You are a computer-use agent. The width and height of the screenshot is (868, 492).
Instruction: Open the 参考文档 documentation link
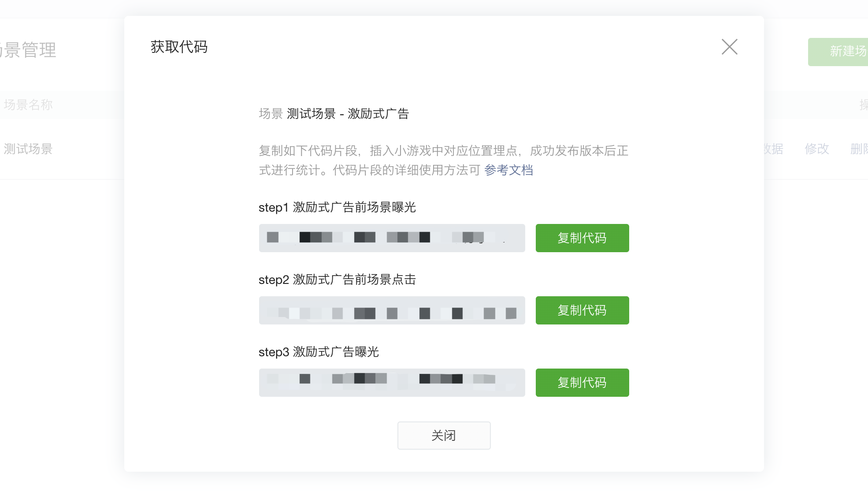(508, 170)
